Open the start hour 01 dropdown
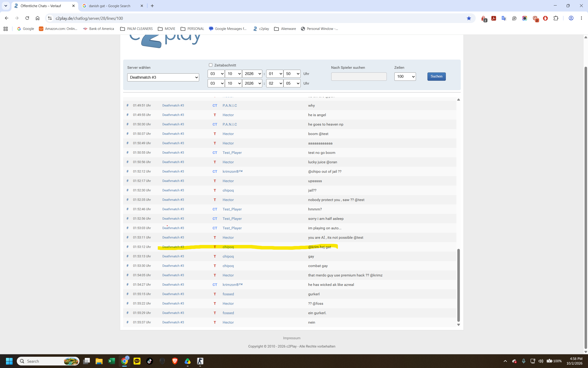 tap(274, 74)
